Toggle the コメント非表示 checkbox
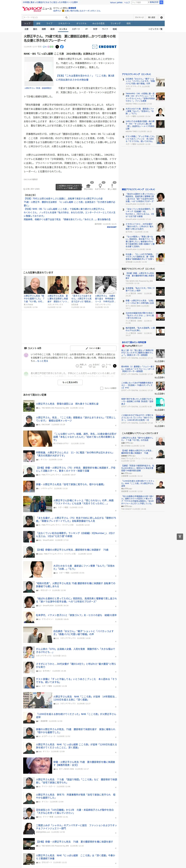Viewport: 186px width, 868px height. pyautogui.click(x=102, y=388)
